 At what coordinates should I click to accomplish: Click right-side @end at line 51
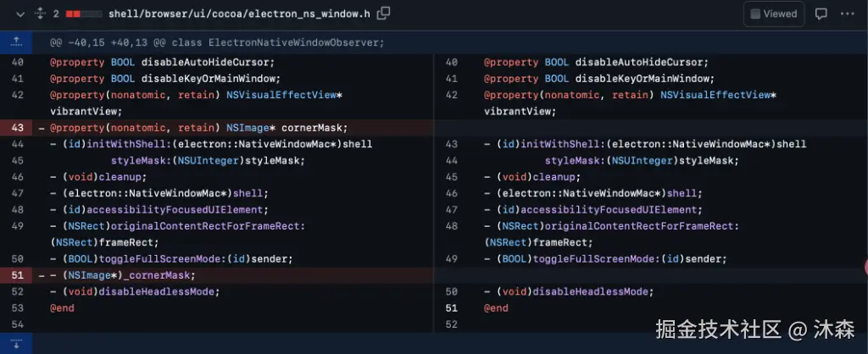click(x=496, y=308)
